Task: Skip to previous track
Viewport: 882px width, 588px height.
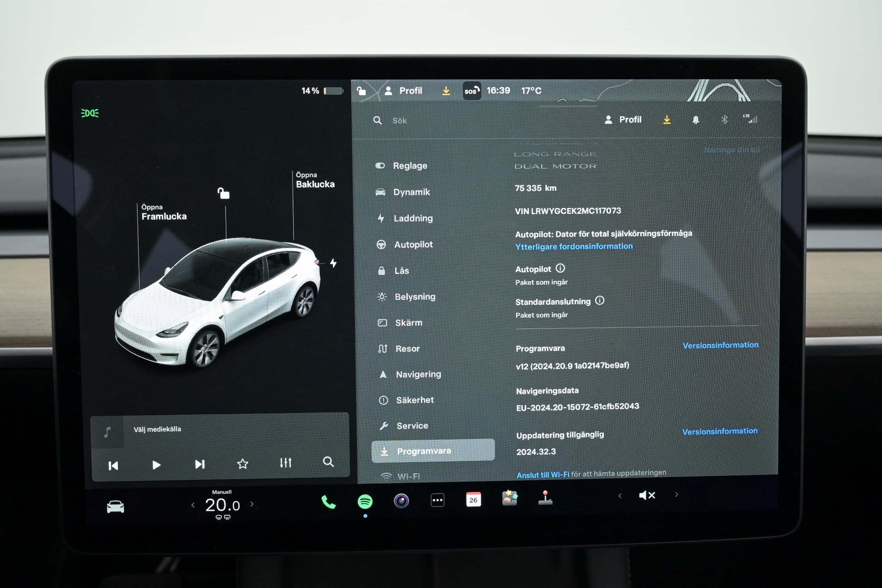Action: 113,466
